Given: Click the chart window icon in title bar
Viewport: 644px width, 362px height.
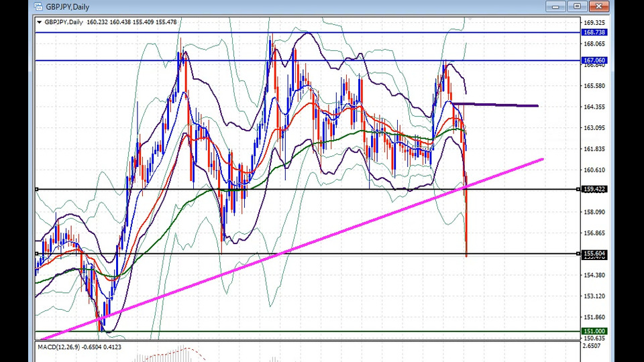Looking at the screenshot, I should 38,7.
